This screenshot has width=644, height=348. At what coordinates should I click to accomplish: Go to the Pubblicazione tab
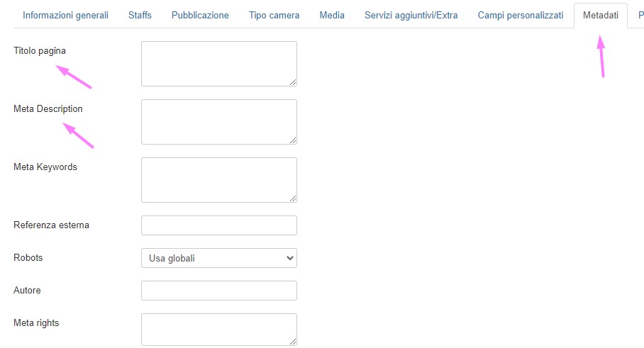pyautogui.click(x=200, y=15)
